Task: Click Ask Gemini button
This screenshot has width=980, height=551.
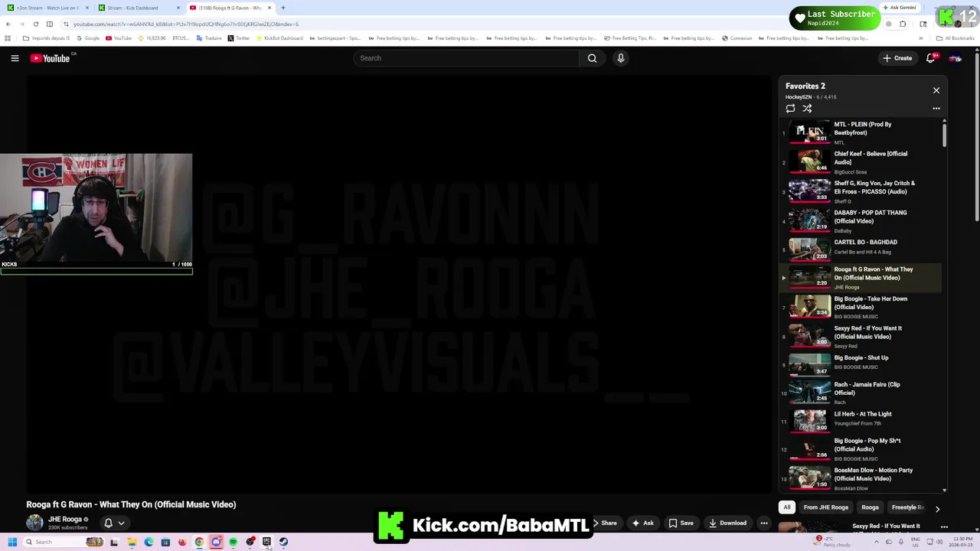Action: click(899, 8)
